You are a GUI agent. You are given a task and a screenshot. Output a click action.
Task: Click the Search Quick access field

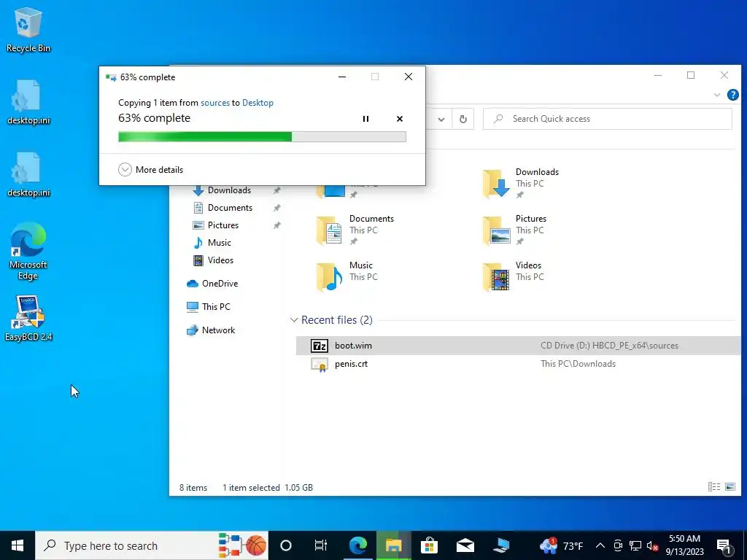click(608, 119)
